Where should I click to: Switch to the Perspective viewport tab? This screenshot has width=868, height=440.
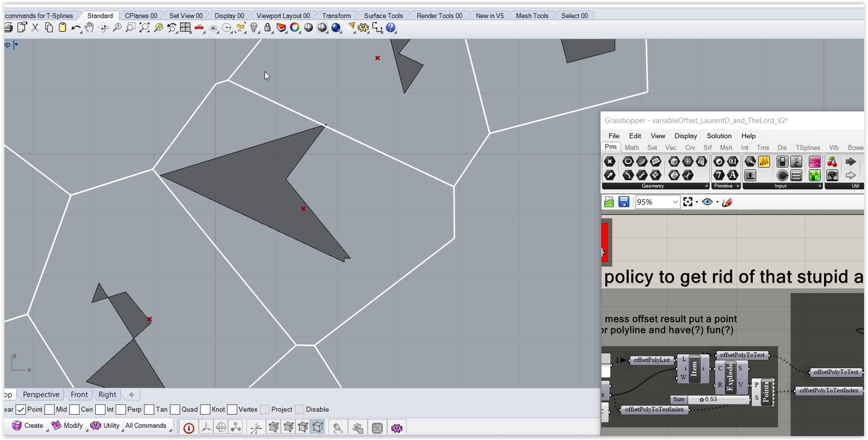coord(41,395)
